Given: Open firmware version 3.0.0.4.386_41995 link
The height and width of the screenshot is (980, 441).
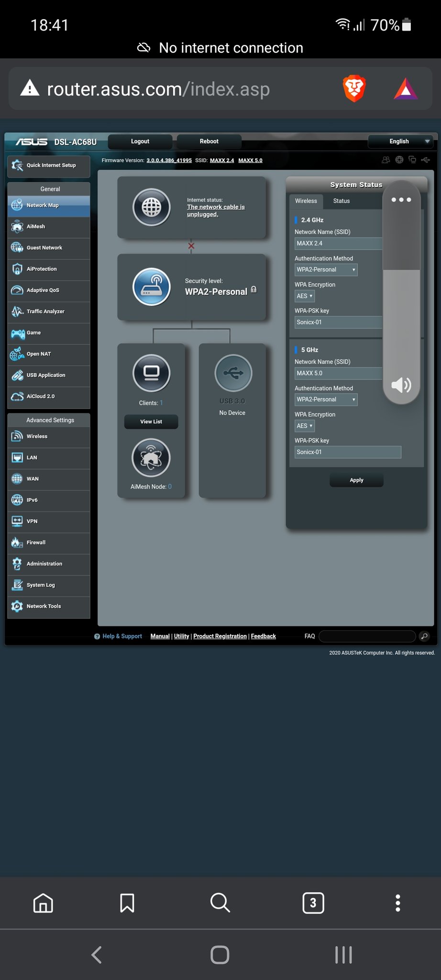Looking at the screenshot, I should coord(169,160).
